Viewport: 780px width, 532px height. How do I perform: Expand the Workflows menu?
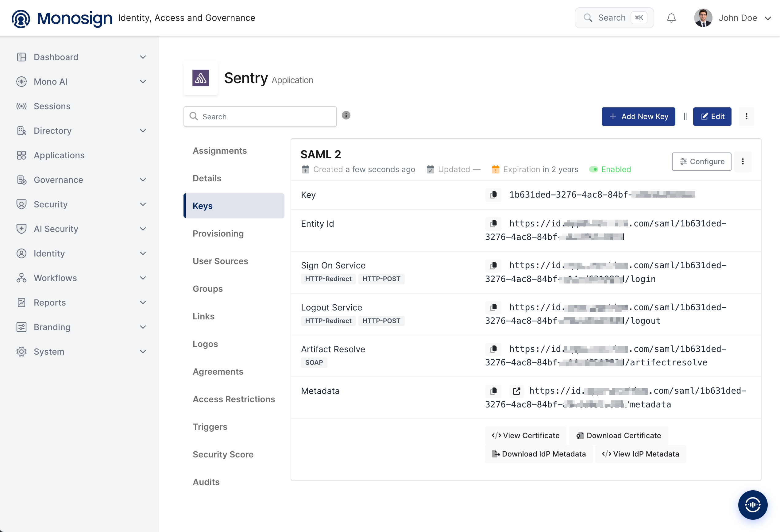tap(82, 278)
